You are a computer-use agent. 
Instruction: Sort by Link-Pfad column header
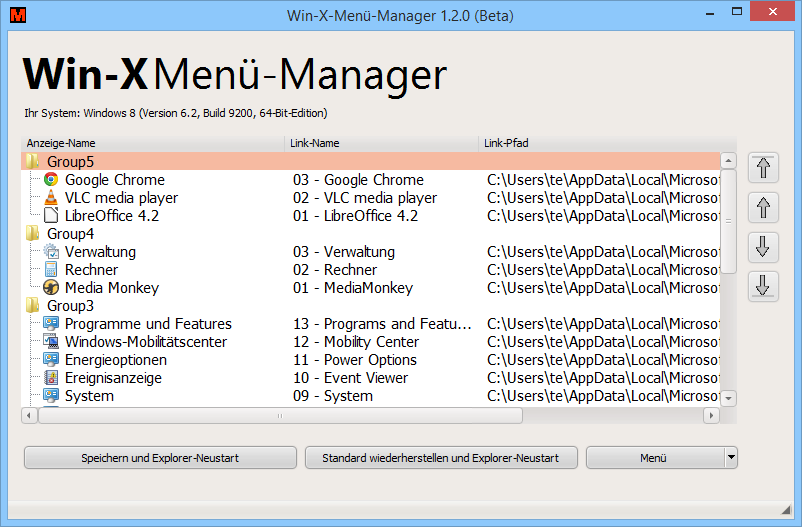click(607, 143)
